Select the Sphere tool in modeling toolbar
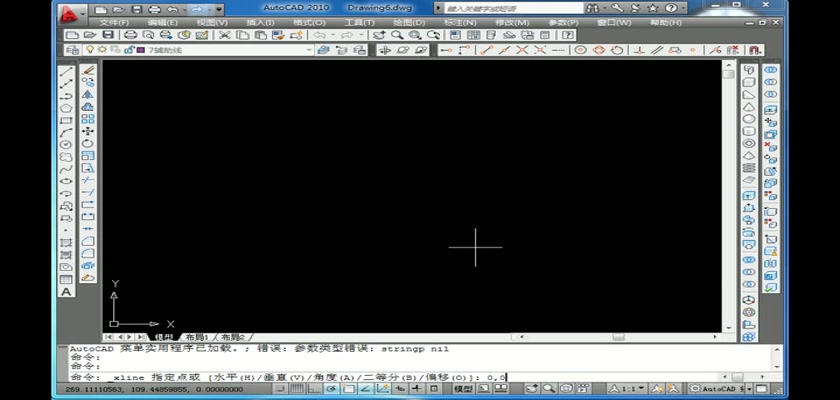Viewport: 840px width, 400px height. (x=749, y=119)
